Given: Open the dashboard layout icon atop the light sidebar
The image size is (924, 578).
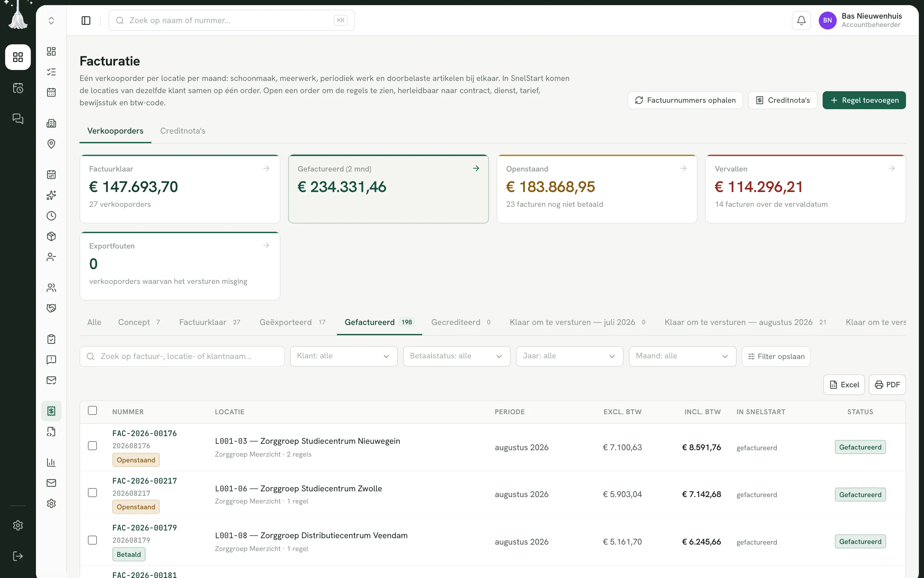Looking at the screenshot, I should [x=51, y=51].
